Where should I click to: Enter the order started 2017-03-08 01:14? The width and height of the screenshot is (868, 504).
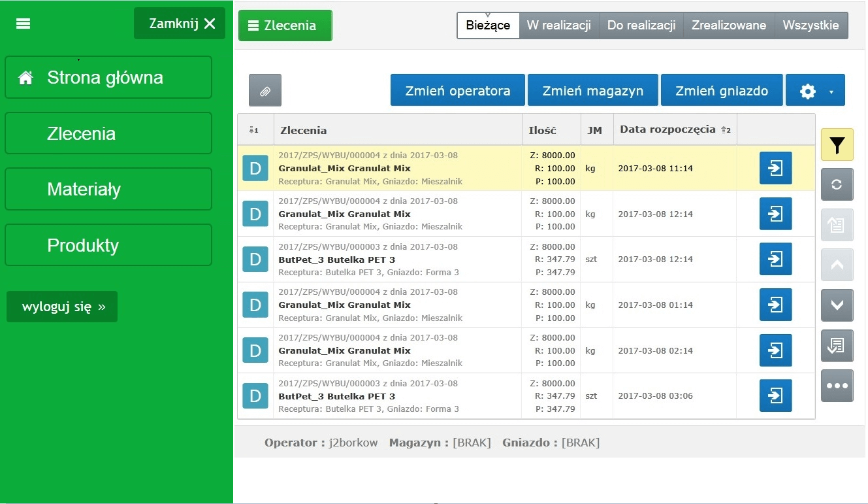tap(776, 305)
